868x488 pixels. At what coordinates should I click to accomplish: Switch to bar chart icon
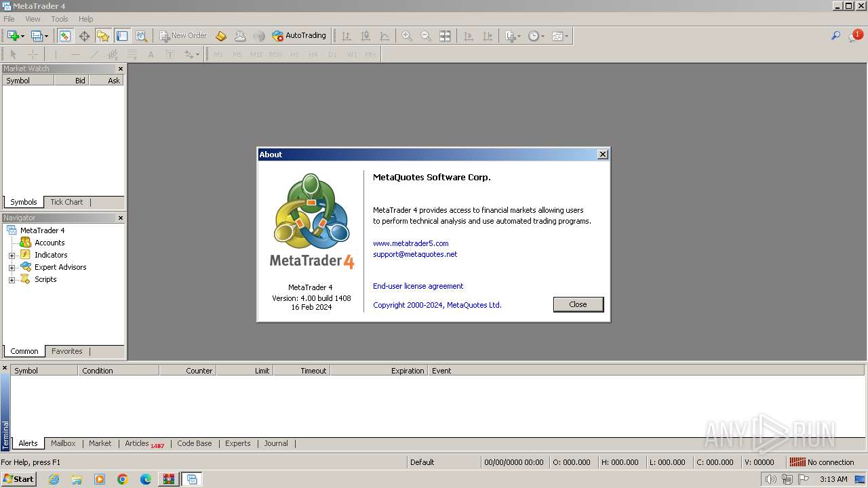(x=347, y=36)
